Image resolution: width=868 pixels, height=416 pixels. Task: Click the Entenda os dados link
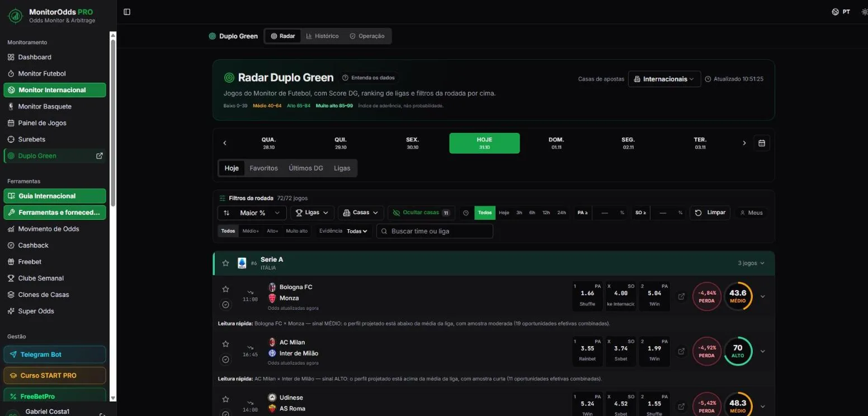369,78
